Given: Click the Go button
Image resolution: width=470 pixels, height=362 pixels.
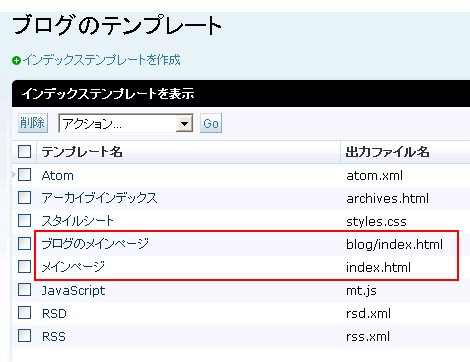Looking at the screenshot, I should click(x=211, y=123).
